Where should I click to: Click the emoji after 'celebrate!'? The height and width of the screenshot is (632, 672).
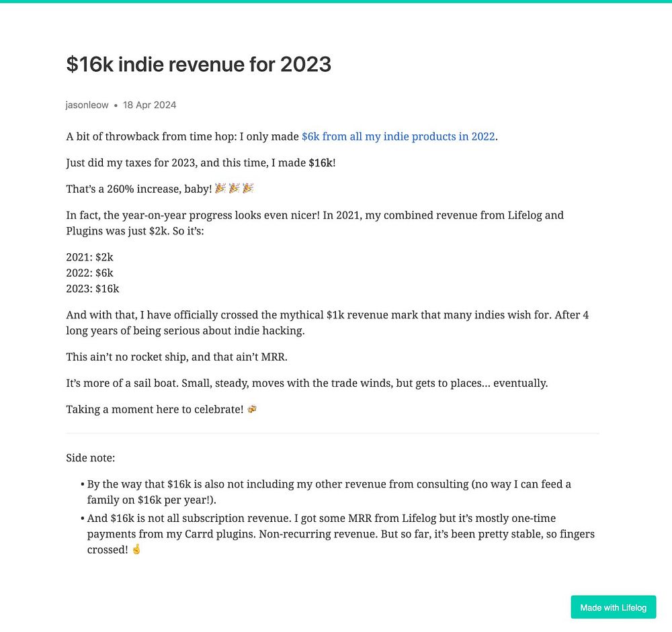click(252, 409)
